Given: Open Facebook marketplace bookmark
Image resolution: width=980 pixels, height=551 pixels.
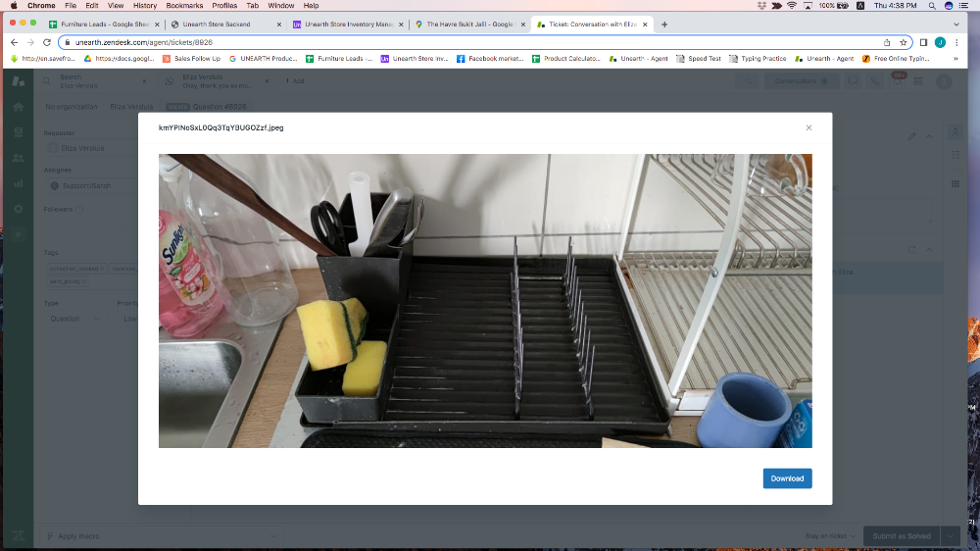Looking at the screenshot, I should pyautogui.click(x=490, y=59).
